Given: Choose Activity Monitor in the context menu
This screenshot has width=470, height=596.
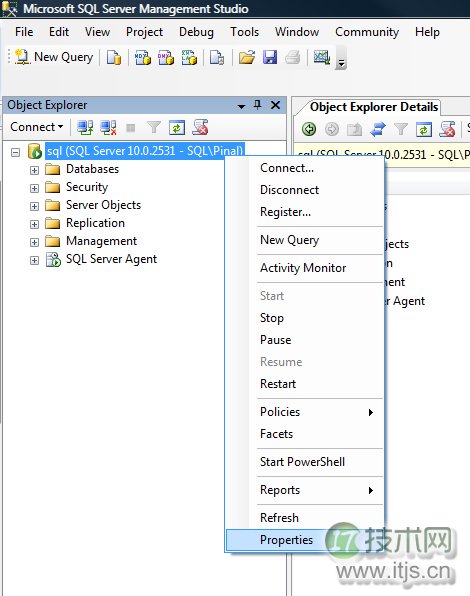Looking at the screenshot, I should pos(305,268).
